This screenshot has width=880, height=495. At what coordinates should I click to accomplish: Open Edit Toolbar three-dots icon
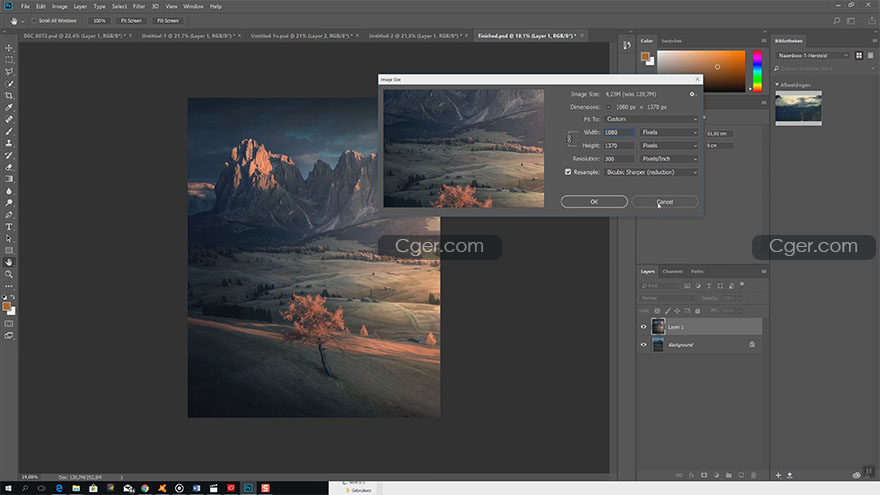click(9, 286)
